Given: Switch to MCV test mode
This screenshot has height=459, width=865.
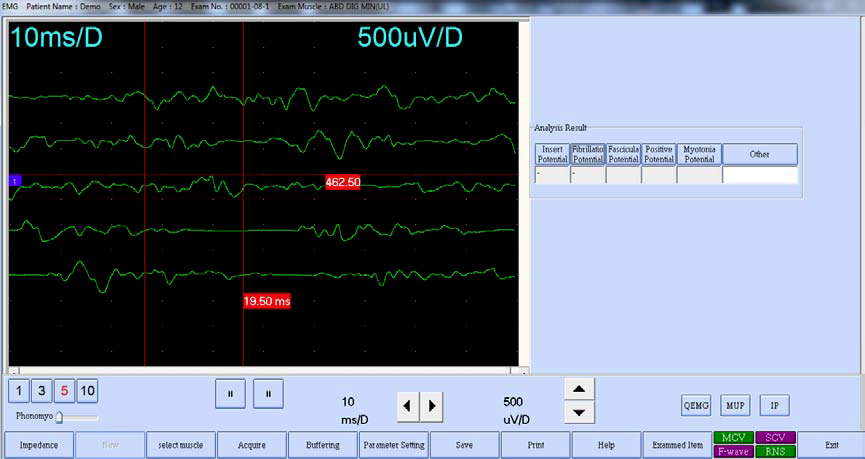Looking at the screenshot, I should click(x=734, y=437).
